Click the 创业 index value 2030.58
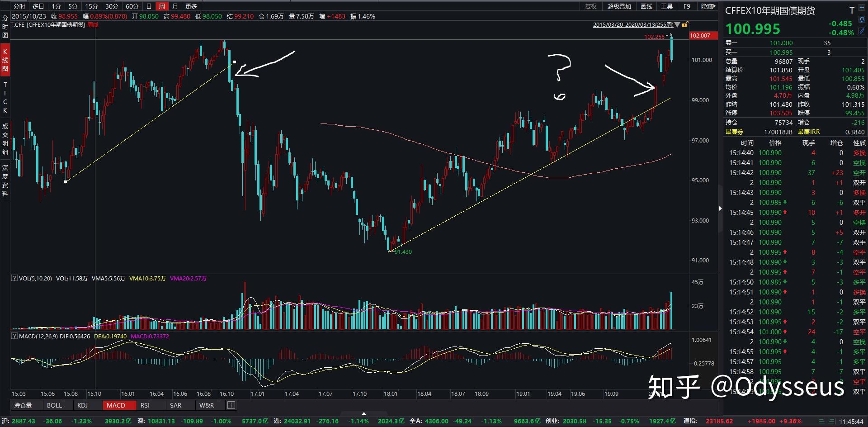The image size is (868, 427). pyautogui.click(x=574, y=421)
